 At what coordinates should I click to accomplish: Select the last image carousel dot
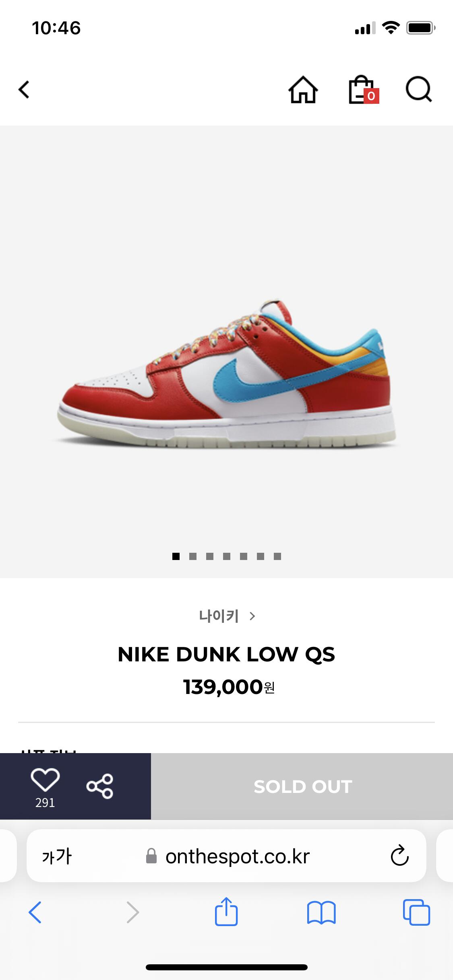coord(277,556)
